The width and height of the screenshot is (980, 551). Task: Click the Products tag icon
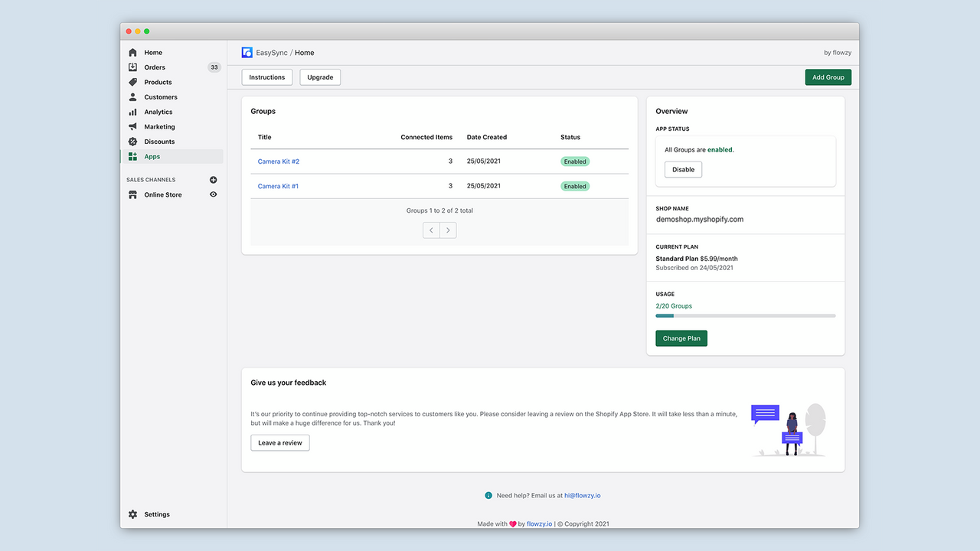132,82
